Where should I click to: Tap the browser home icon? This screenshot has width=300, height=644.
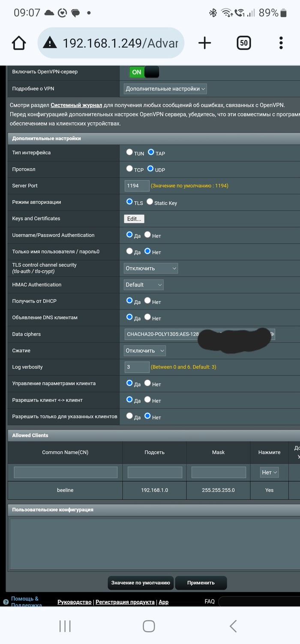click(19, 43)
